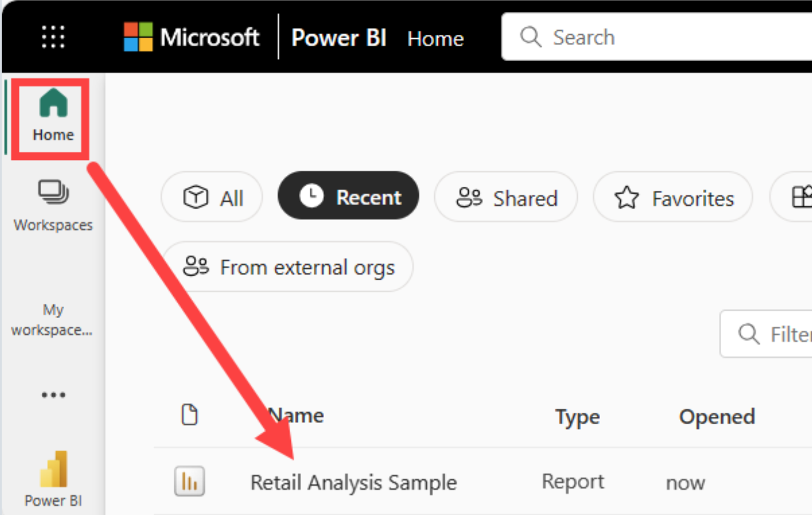The image size is (812, 515).
Task: Toggle the Recent content filter
Action: [347, 196]
